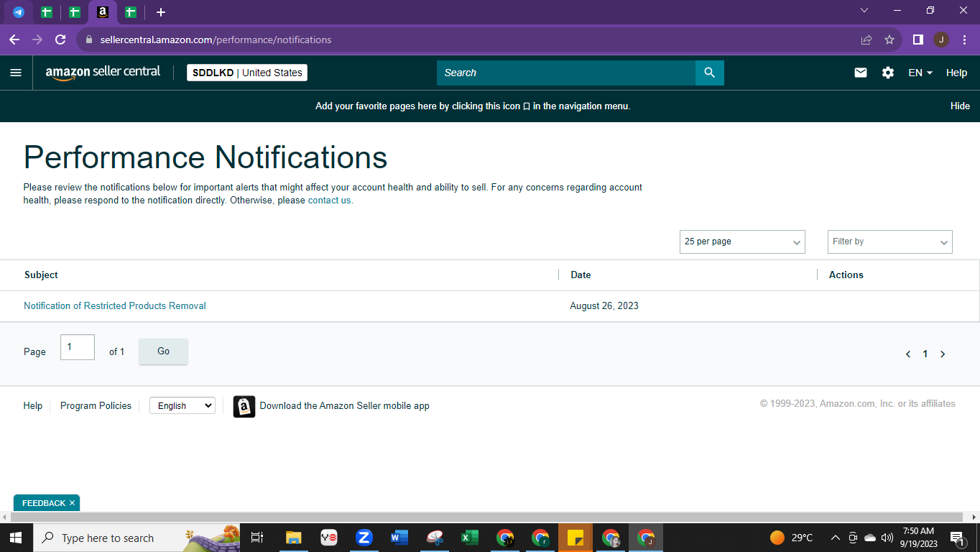Click the horizontal scrollbar at bottom

coord(486,517)
